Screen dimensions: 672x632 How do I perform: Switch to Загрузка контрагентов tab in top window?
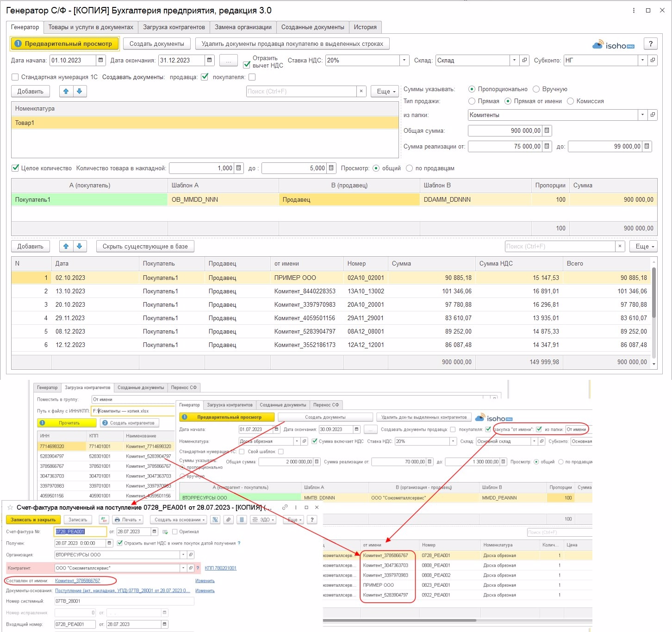(x=174, y=27)
